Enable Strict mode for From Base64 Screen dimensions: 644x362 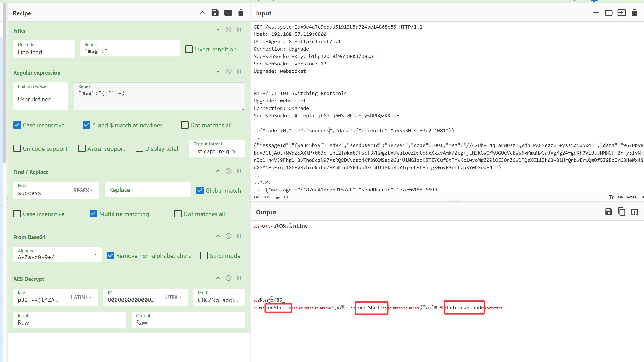point(204,256)
